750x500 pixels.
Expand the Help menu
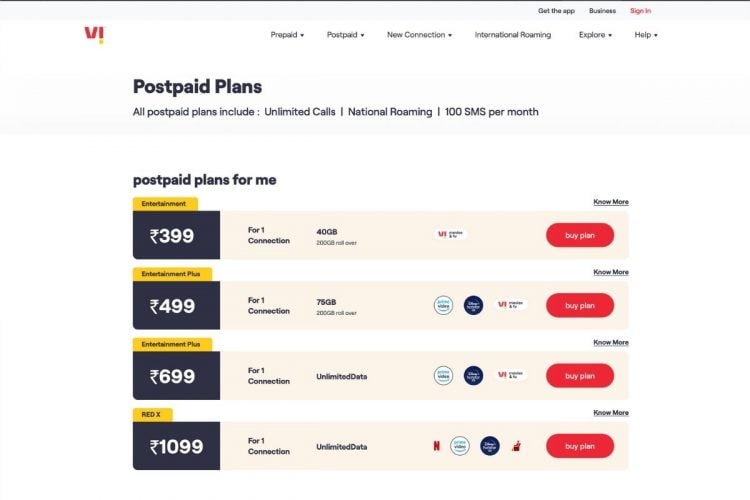click(646, 35)
